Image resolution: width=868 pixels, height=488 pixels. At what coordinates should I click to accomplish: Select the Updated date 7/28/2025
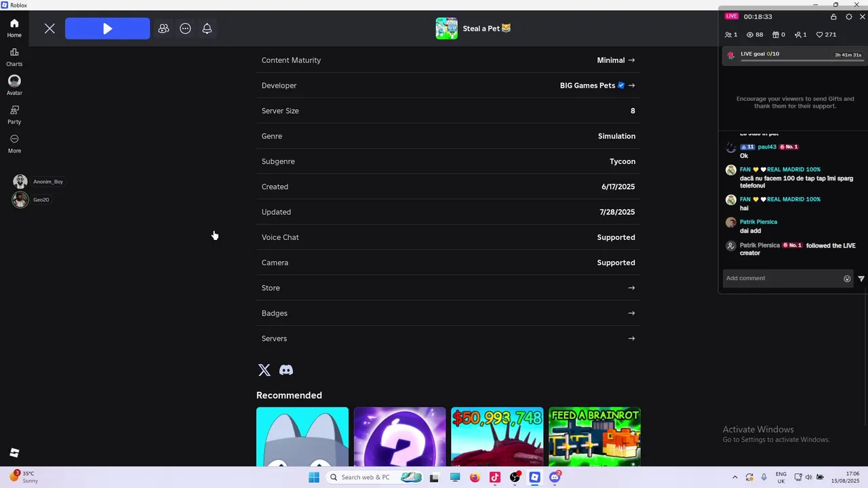(617, 212)
